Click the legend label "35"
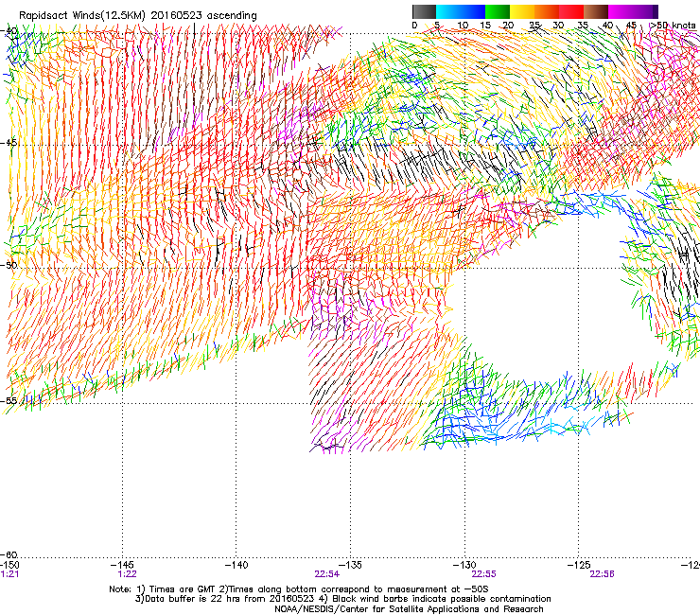This screenshot has width=700, height=615. 583,26
